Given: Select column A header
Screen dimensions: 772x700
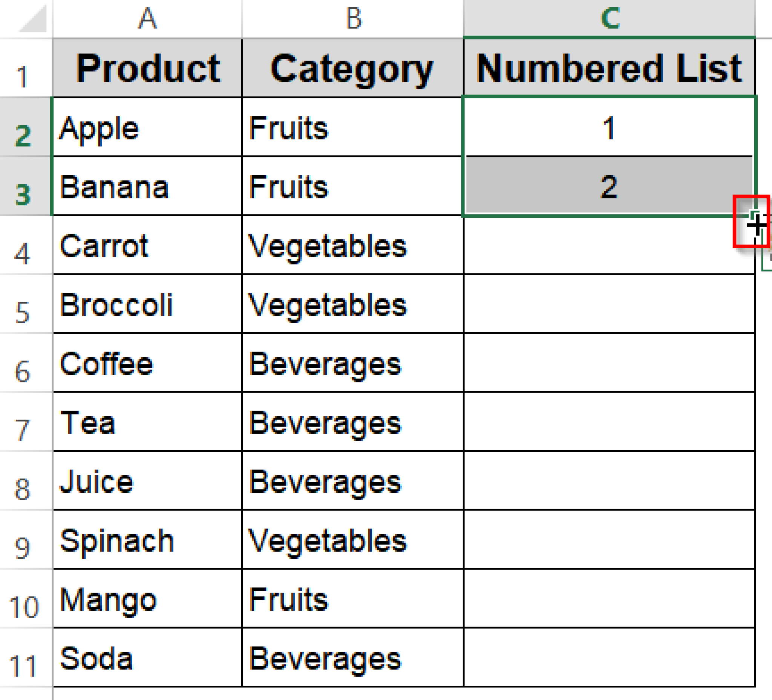Looking at the screenshot, I should [x=147, y=18].
